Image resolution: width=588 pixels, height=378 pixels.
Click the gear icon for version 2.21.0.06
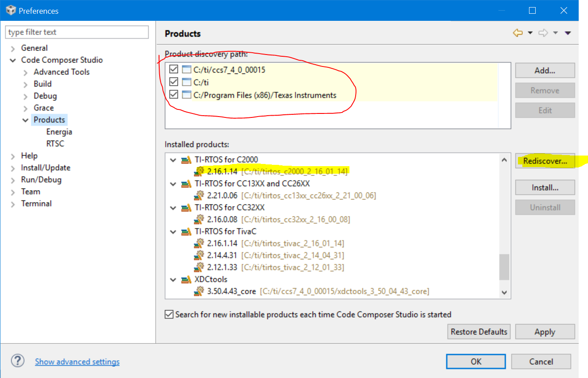point(199,195)
